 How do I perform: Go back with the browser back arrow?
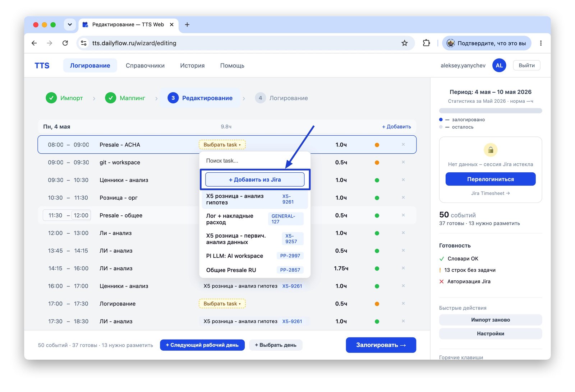34,43
